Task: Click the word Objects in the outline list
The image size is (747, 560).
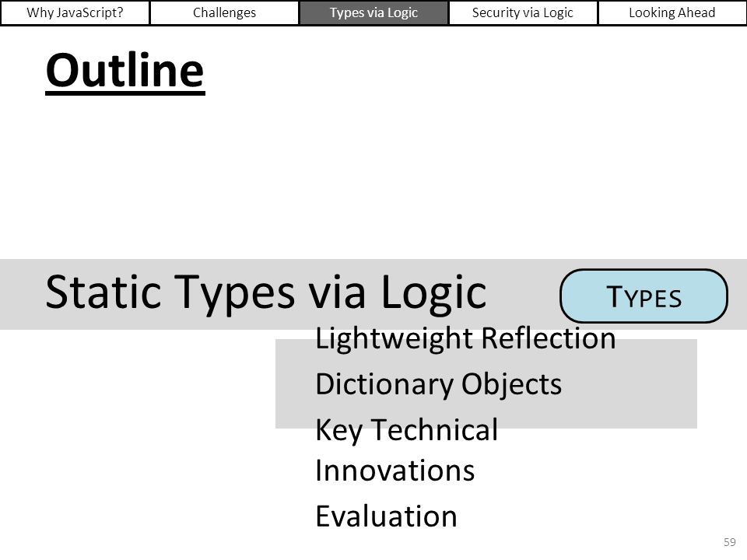Action: point(512,384)
